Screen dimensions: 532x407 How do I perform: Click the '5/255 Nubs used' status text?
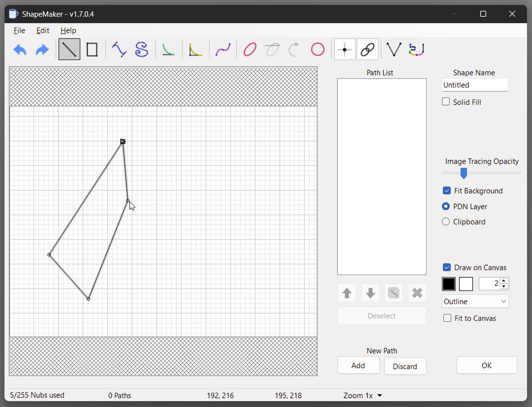pos(37,395)
